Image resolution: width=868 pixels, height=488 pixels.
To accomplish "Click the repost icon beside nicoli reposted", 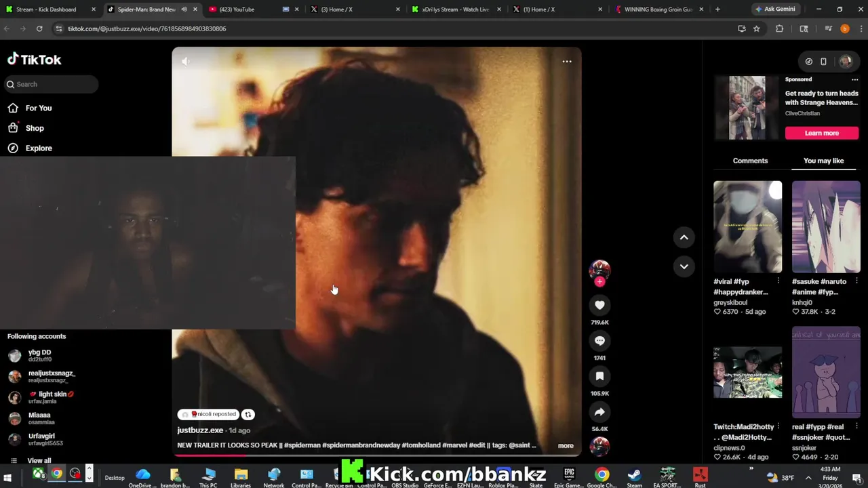I will pyautogui.click(x=248, y=414).
